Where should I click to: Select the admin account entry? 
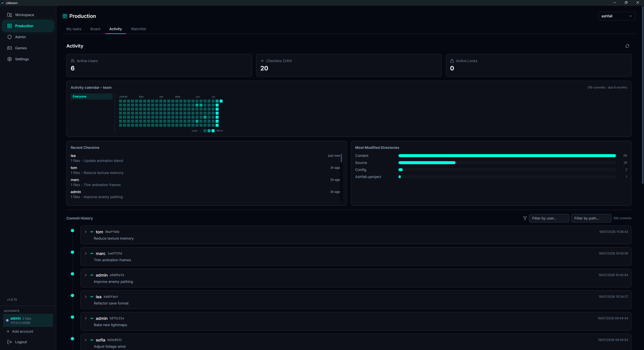[28, 320]
